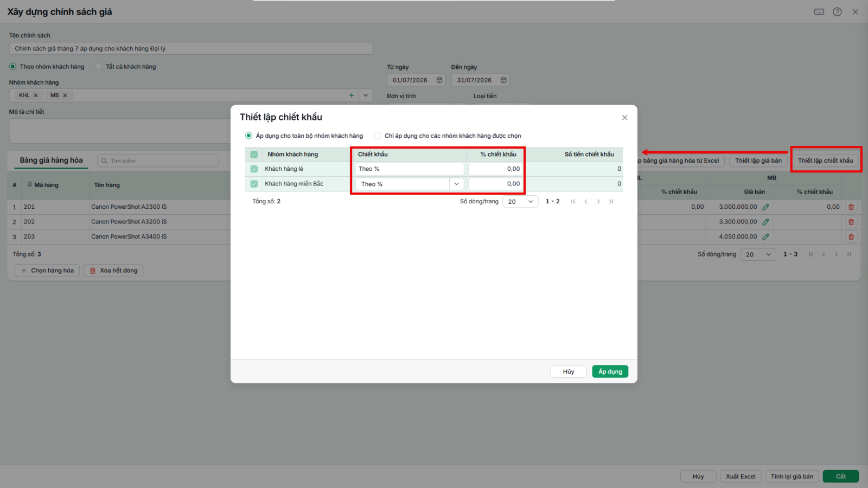
Task: Toggle checkbox for Khách hàng lẻ
Action: (254, 169)
